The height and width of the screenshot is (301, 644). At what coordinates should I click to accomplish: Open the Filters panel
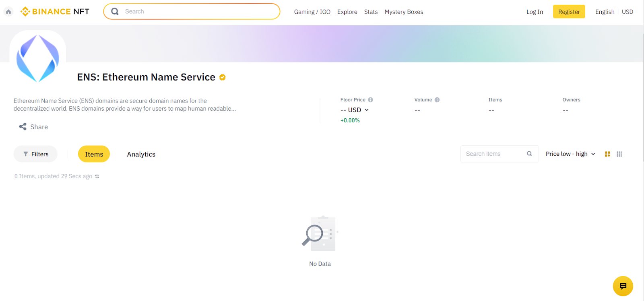(35, 154)
